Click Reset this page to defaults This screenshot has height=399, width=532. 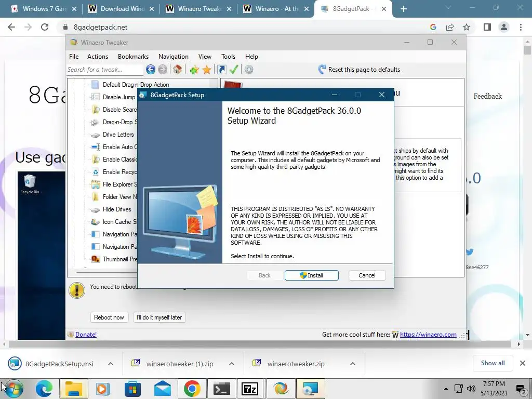[x=360, y=70]
